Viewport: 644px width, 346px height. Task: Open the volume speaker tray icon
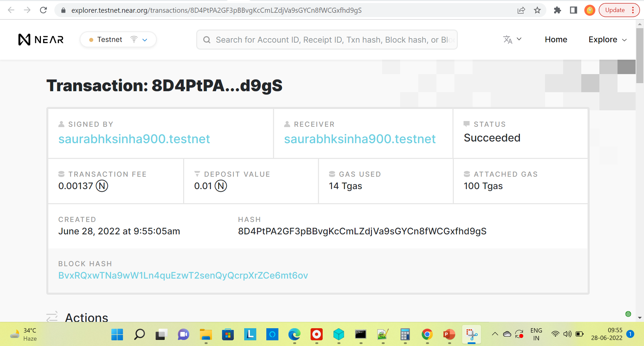pyautogui.click(x=568, y=334)
